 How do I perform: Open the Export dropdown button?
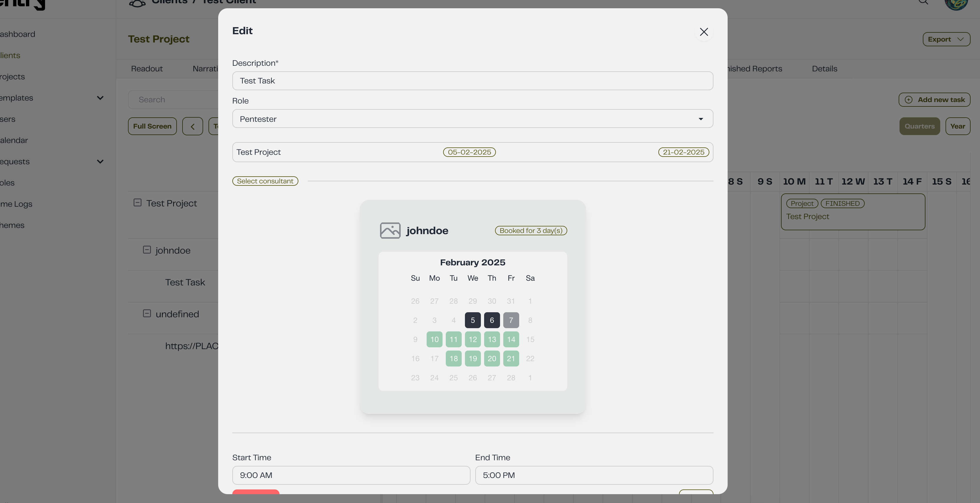(946, 39)
